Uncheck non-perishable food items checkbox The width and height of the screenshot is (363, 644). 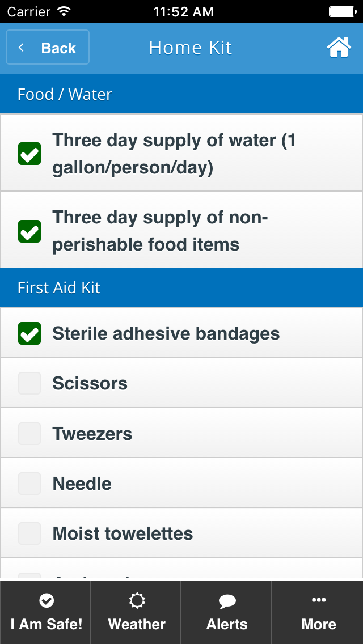click(29, 231)
